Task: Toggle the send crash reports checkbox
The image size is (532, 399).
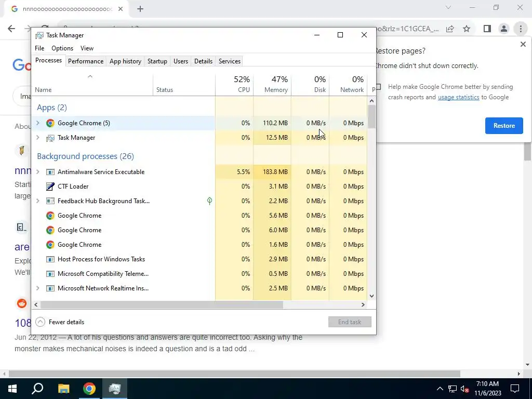Action: [378, 87]
